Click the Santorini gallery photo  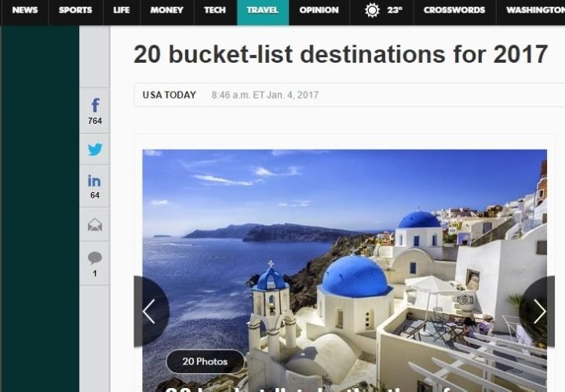[345, 259]
